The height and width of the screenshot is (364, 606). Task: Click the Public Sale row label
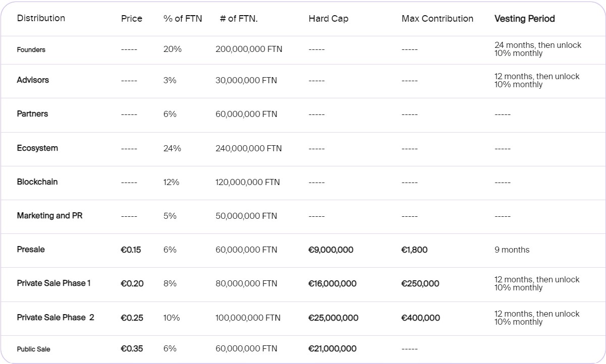point(34,349)
